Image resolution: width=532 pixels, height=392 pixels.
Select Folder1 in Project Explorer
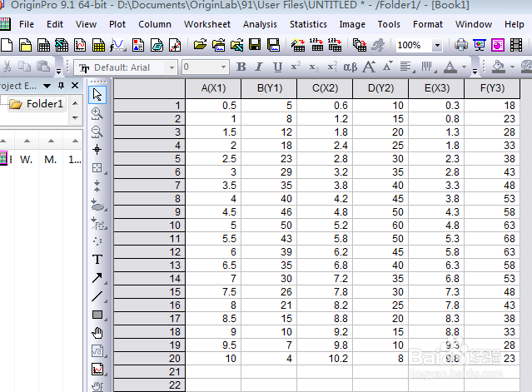click(37, 104)
